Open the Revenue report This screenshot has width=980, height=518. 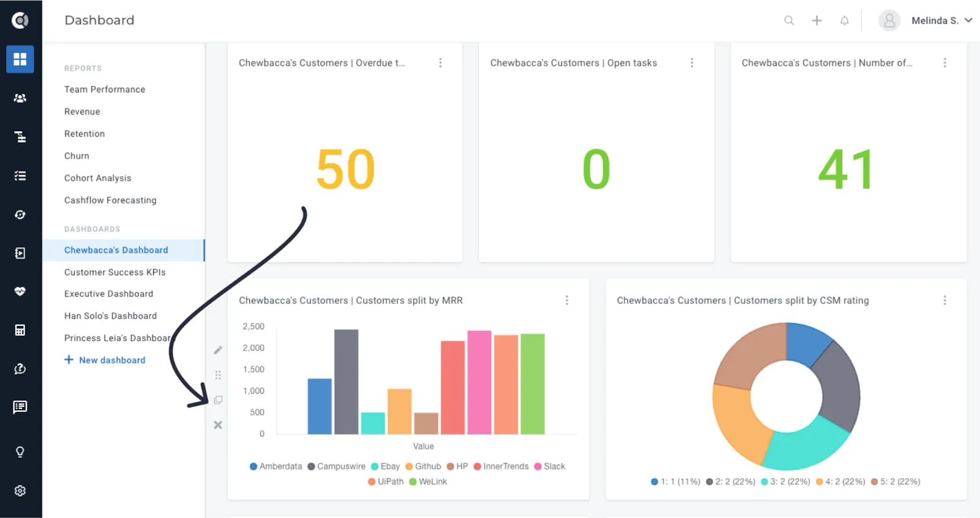tap(82, 112)
